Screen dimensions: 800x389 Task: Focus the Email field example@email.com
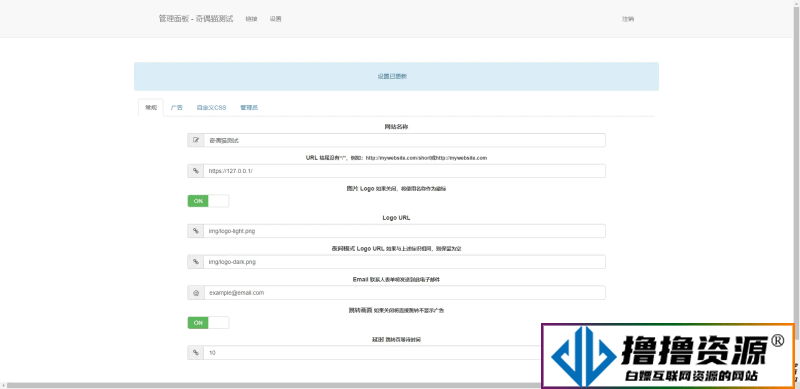pyautogui.click(x=405, y=293)
